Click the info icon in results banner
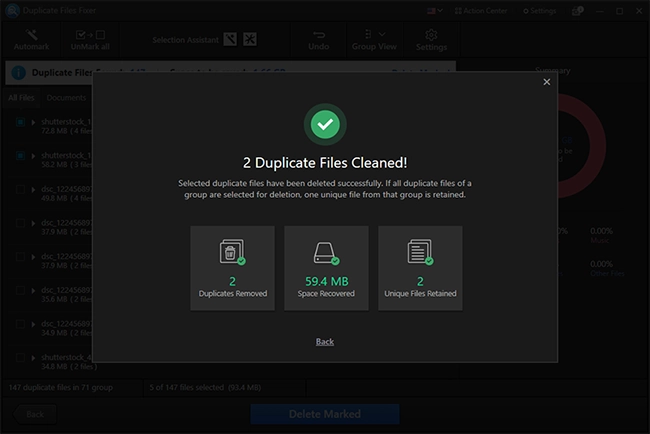The height and width of the screenshot is (434, 650). (x=18, y=73)
